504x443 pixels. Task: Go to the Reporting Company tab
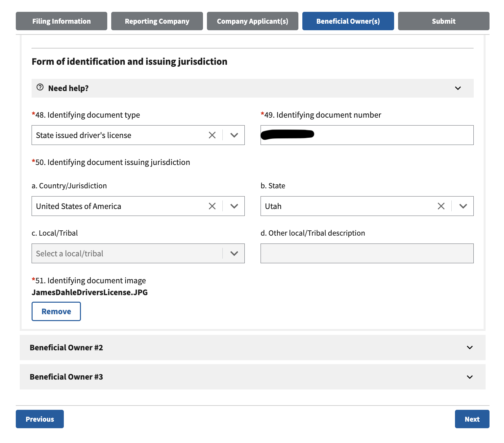(157, 21)
